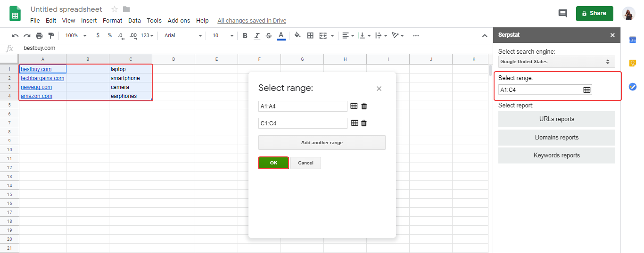
Task: Open the Google United States search engine dropdown
Action: pos(556,62)
